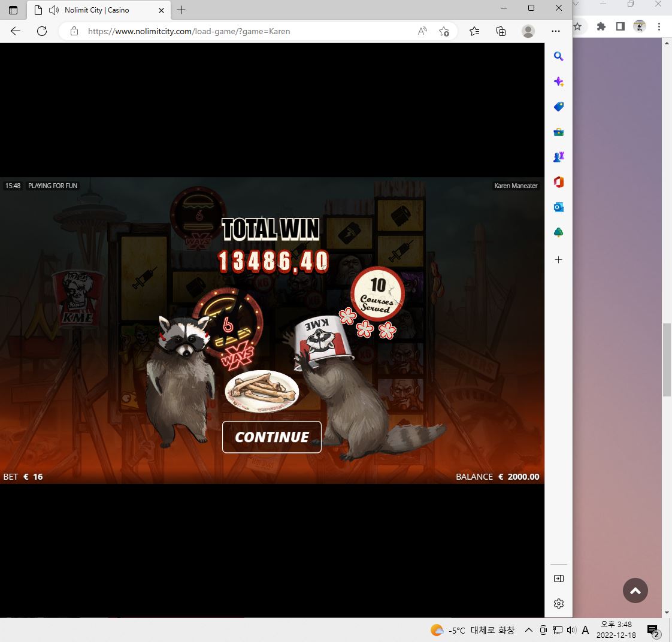The image size is (672, 642).
Task: Select the Nolimit City | Casino tab
Action: pyautogui.click(x=99, y=10)
